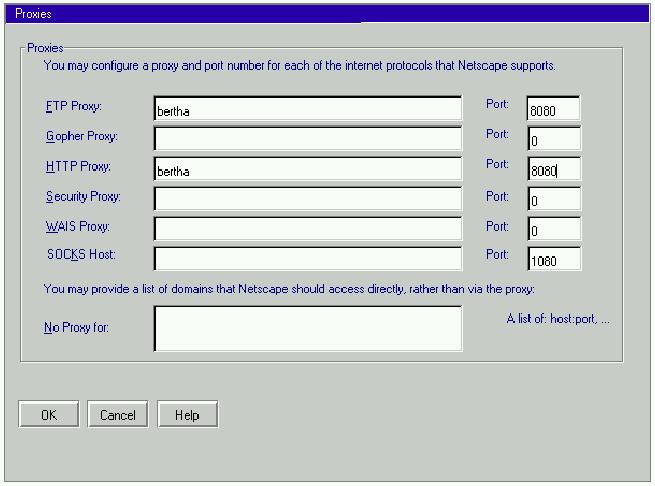Screen dimensions: 655x486
Task: Click the Proxies dialog title bar
Action: [x=327, y=15]
